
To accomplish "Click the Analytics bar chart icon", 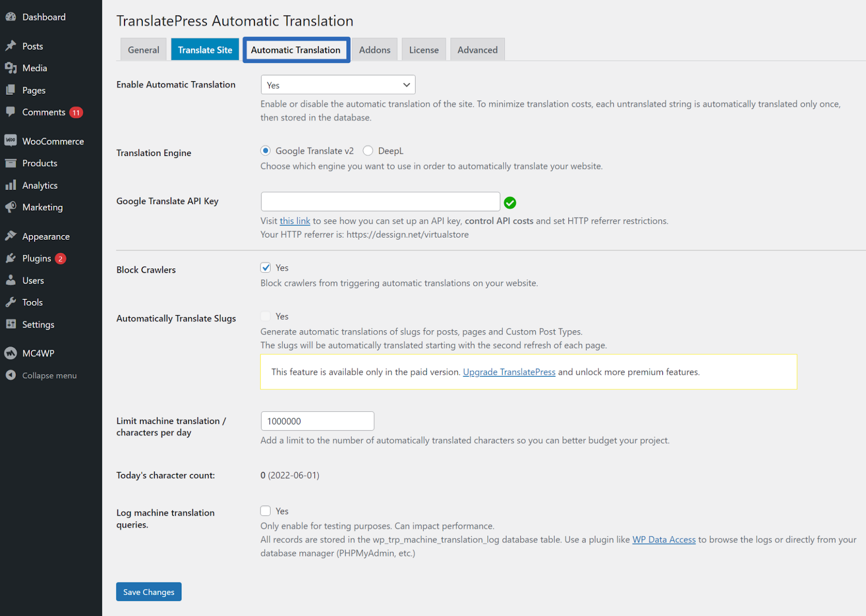I will coord(11,185).
